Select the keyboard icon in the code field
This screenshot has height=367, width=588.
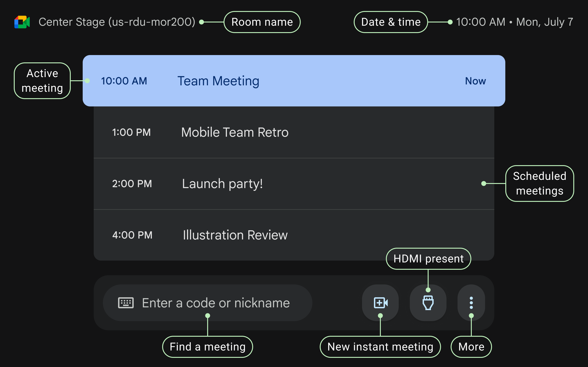point(126,303)
